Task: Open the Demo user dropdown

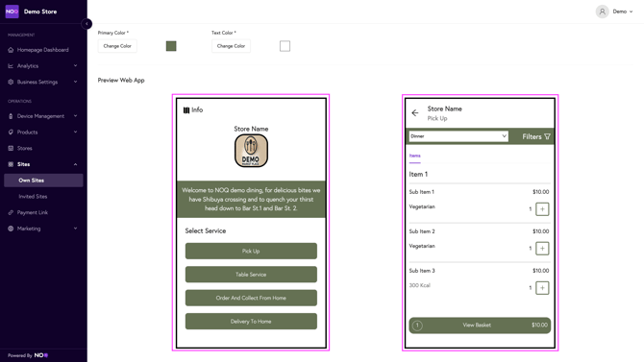Action: (623, 12)
